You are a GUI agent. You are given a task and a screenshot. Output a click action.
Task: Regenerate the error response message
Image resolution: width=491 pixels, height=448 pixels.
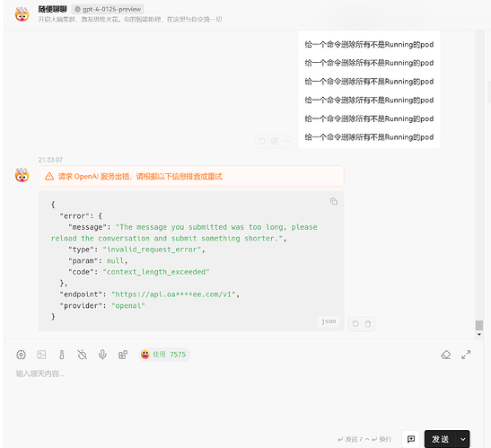pyautogui.click(x=355, y=323)
